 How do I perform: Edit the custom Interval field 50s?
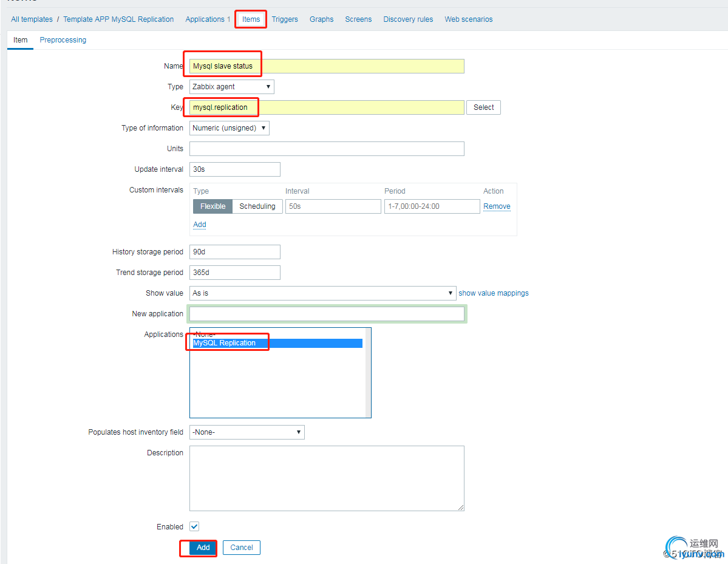[333, 206]
